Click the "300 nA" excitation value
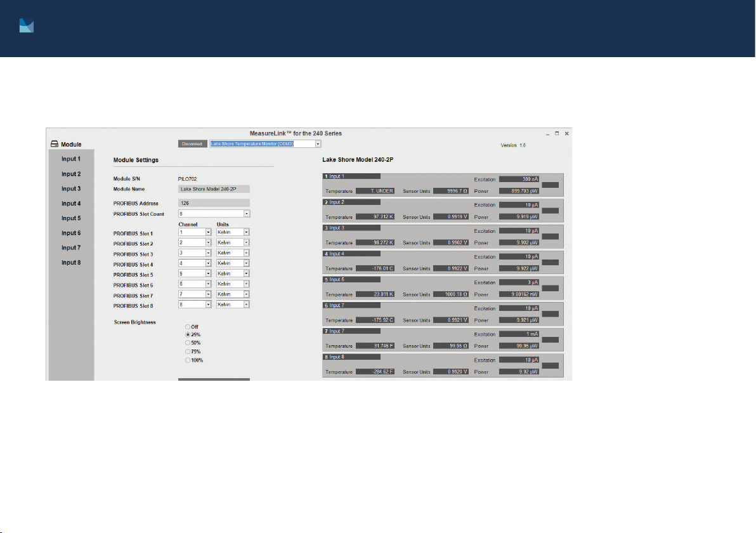This screenshot has height=533, width=756. click(519, 179)
